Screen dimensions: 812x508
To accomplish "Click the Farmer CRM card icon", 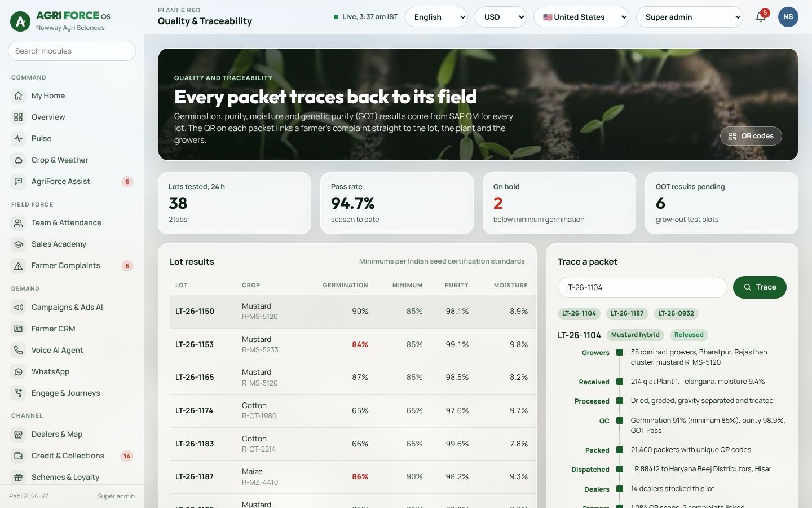I will [x=19, y=329].
